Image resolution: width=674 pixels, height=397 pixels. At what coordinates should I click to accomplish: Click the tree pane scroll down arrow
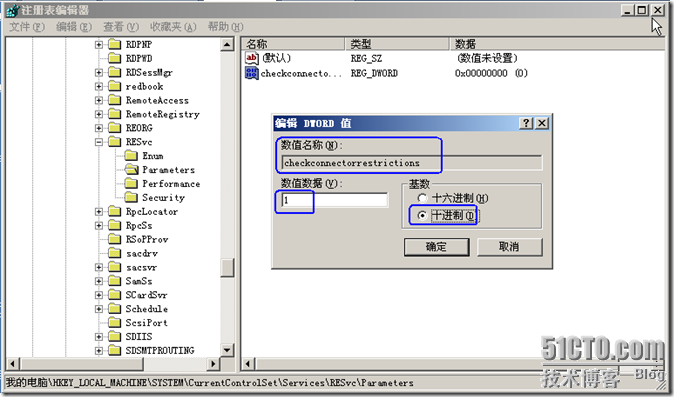(x=227, y=350)
